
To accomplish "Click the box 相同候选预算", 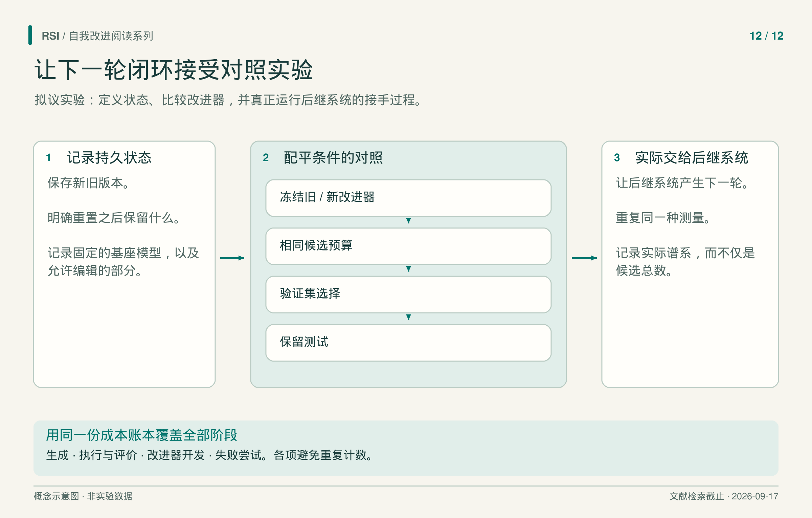I will 408,246.
